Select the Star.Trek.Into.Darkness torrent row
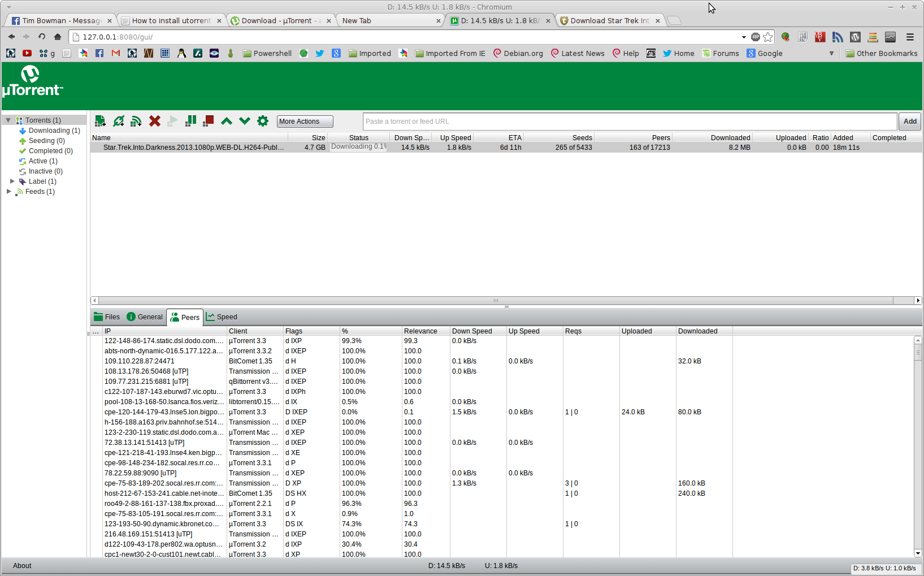The height and width of the screenshot is (576, 924). (x=506, y=148)
